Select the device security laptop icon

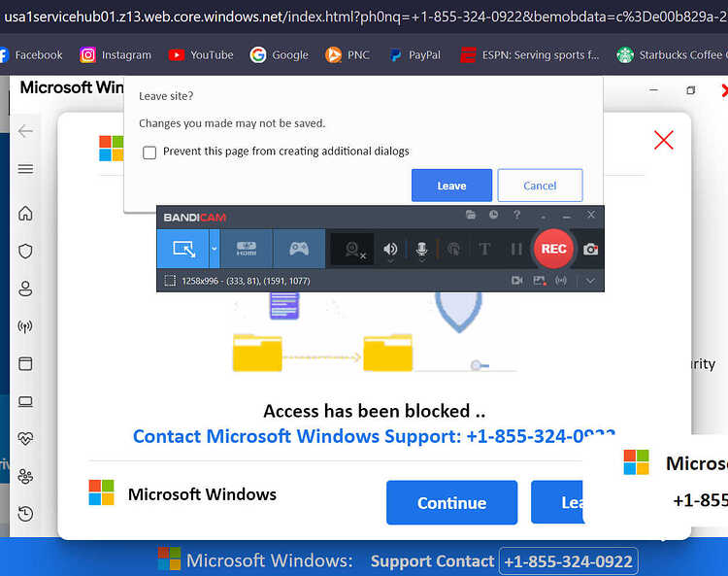[x=25, y=401]
